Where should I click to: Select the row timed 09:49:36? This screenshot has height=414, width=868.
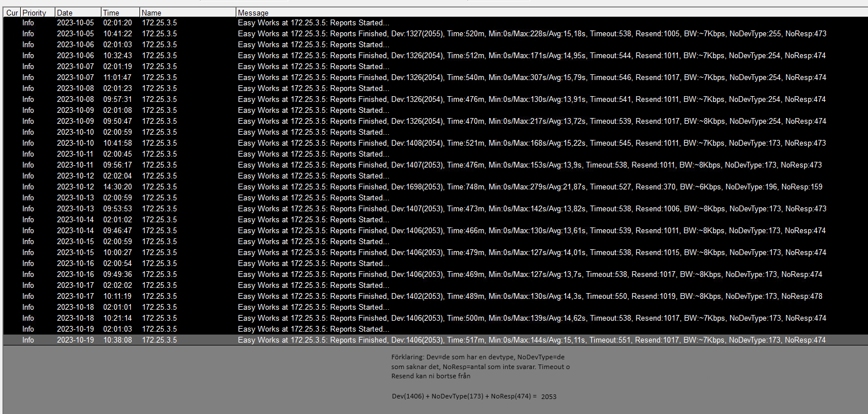click(435, 275)
